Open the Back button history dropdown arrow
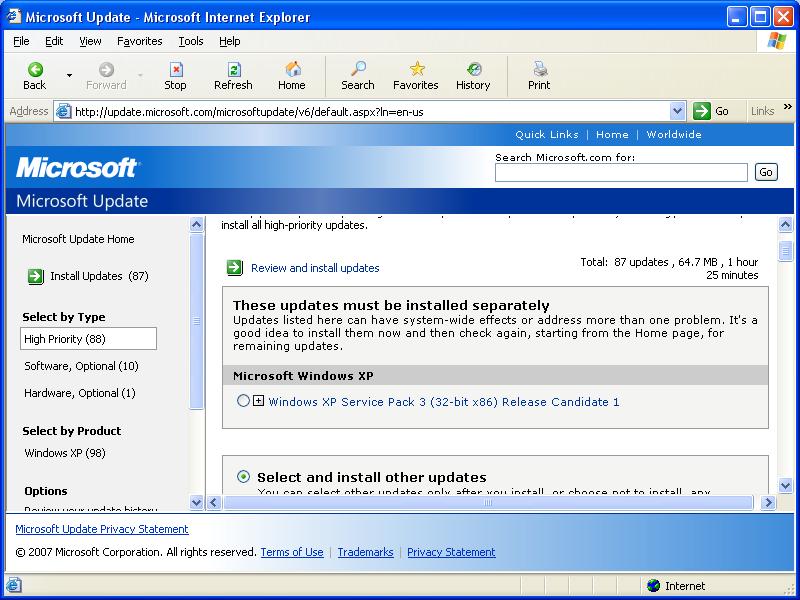 [69, 75]
